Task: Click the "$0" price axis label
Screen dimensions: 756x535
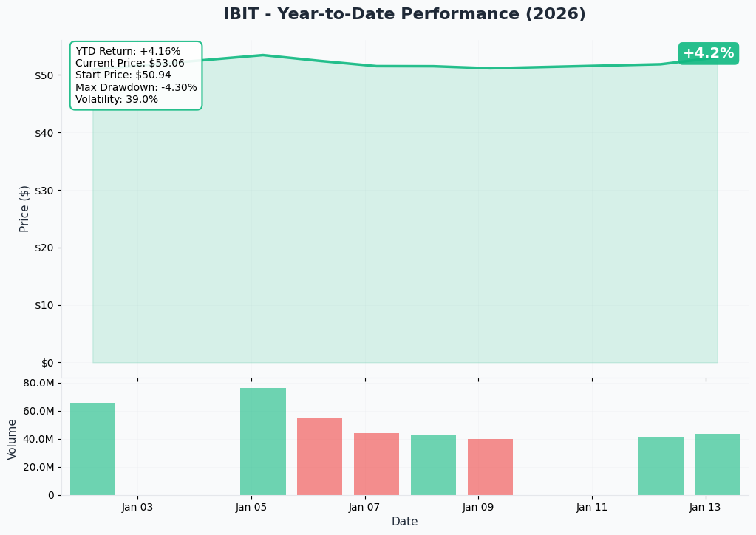Action: pyautogui.click(x=47, y=363)
